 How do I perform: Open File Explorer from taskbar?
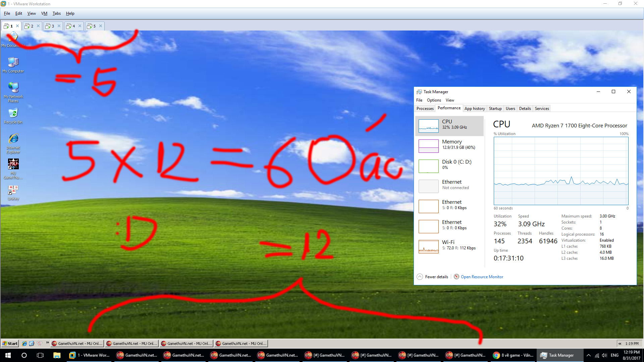pyautogui.click(x=57, y=355)
